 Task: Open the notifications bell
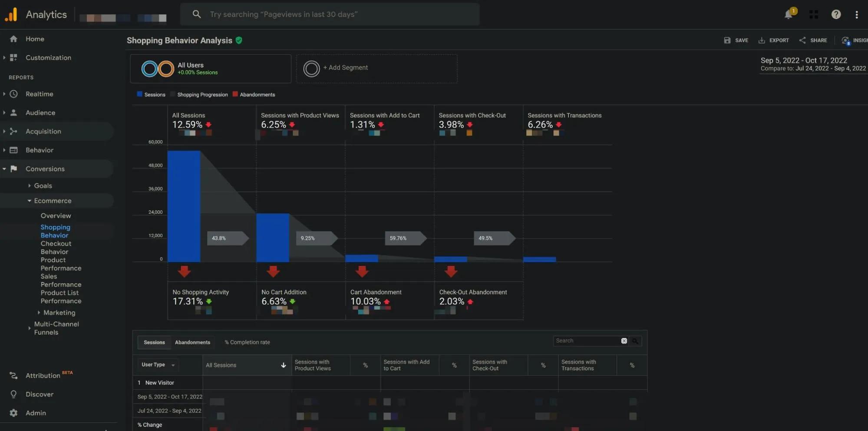789,14
